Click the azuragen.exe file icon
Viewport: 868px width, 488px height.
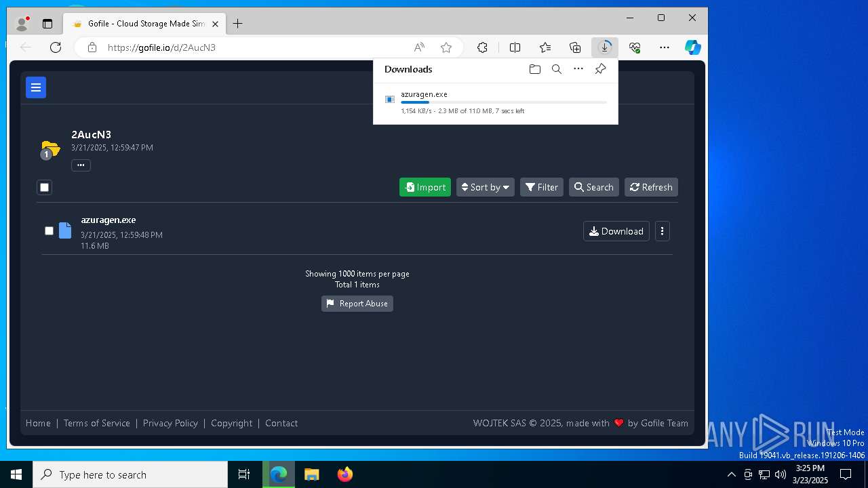65,230
